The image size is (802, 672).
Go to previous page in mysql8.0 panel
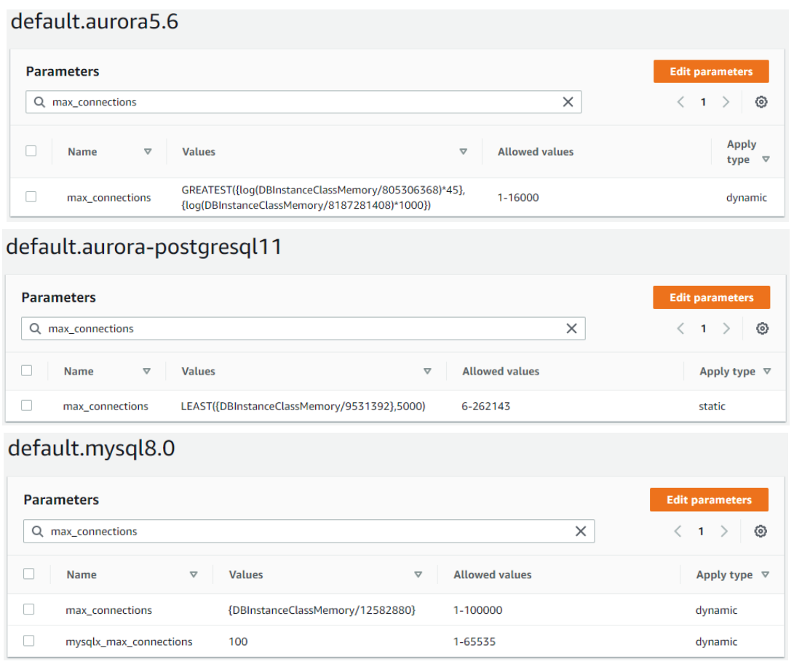pos(678,532)
